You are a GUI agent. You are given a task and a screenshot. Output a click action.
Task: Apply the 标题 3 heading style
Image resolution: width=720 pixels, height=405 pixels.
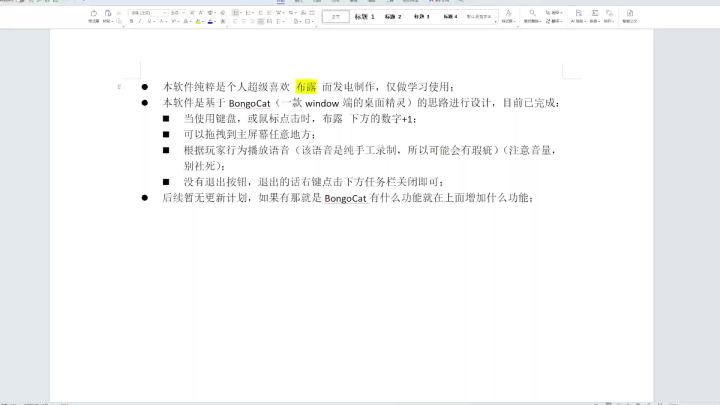tap(422, 17)
